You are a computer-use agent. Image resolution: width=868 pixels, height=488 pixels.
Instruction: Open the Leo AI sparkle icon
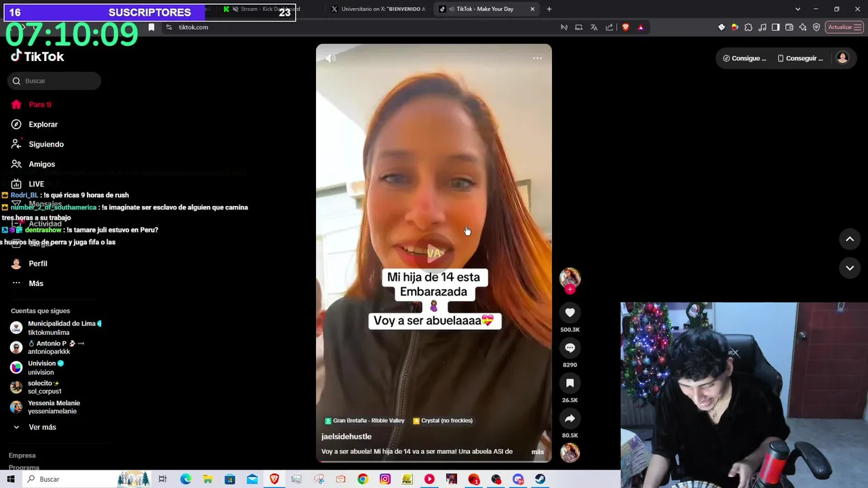pyautogui.click(x=803, y=27)
